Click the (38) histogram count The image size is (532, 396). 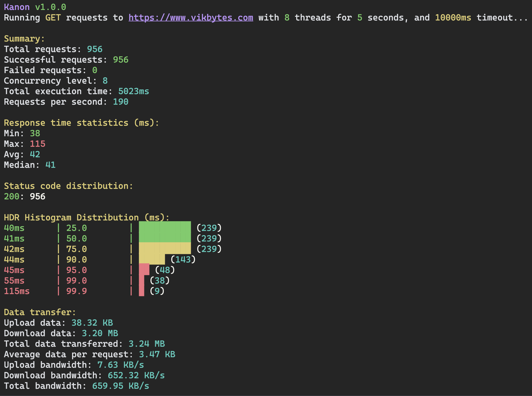point(160,281)
